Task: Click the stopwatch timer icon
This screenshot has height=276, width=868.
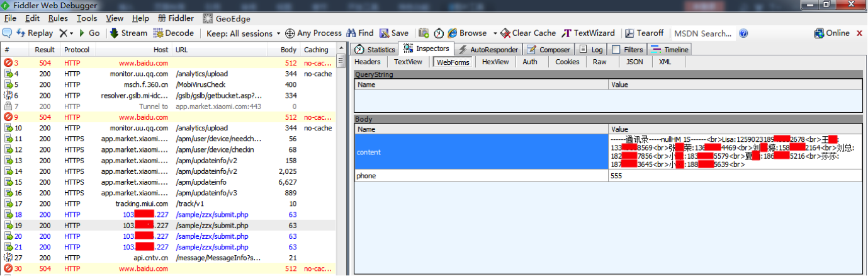Action: [439, 33]
